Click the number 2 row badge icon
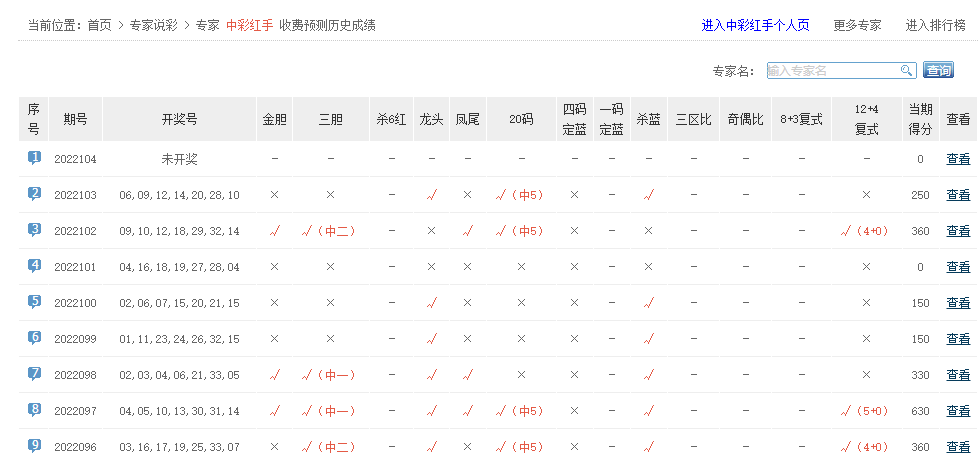The width and height of the screenshot is (978, 459). click(x=34, y=194)
